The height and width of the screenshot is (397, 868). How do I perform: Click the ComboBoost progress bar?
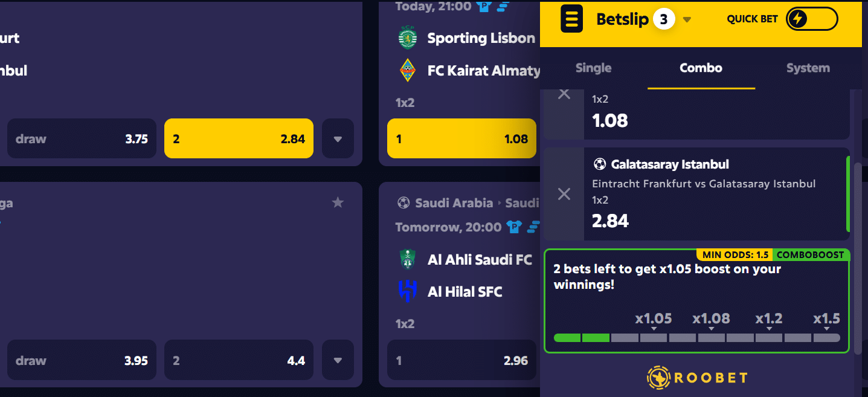[x=696, y=337]
